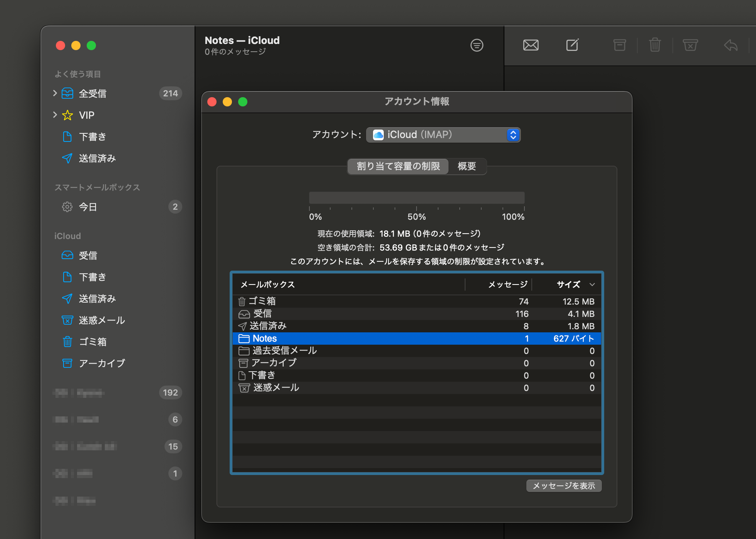Open the iCloud (IMAP) account dropdown
Viewport: 756px width, 539px height.
coord(443,135)
